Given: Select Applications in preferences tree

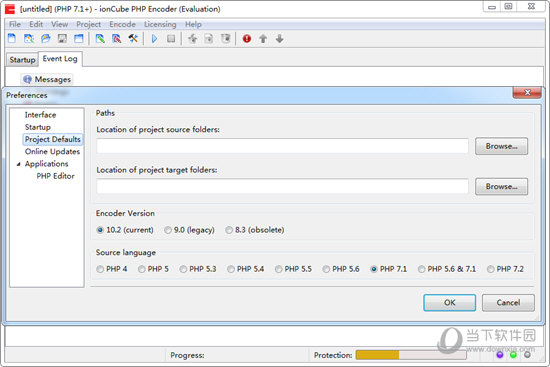Looking at the screenshot, I should coord(47,164).
